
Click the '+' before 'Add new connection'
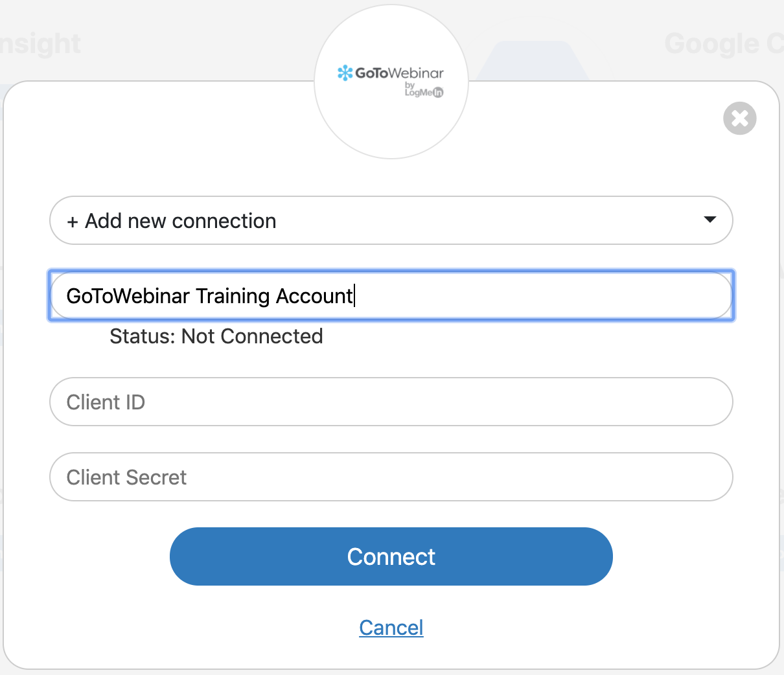coord(73,222)
